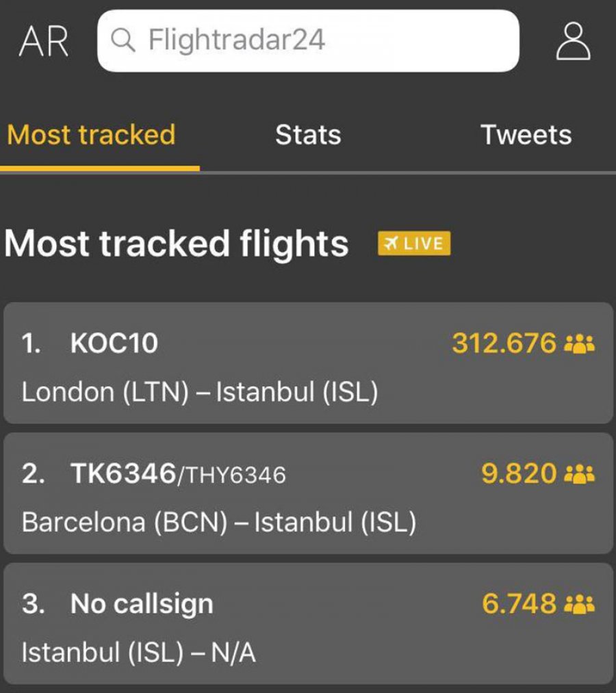
Task: Click the search magnifier icon
Action: pos(123,40)
